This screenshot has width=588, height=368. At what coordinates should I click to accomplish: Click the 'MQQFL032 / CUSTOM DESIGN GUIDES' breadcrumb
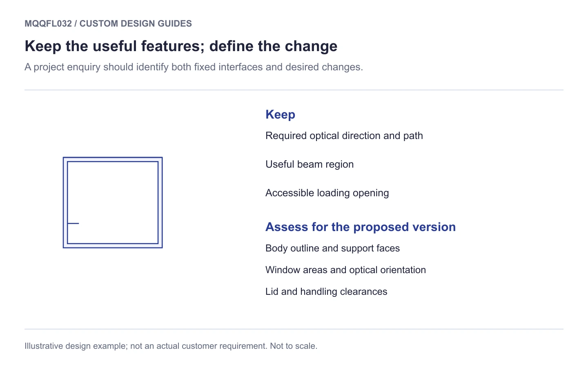pos(108,24)
